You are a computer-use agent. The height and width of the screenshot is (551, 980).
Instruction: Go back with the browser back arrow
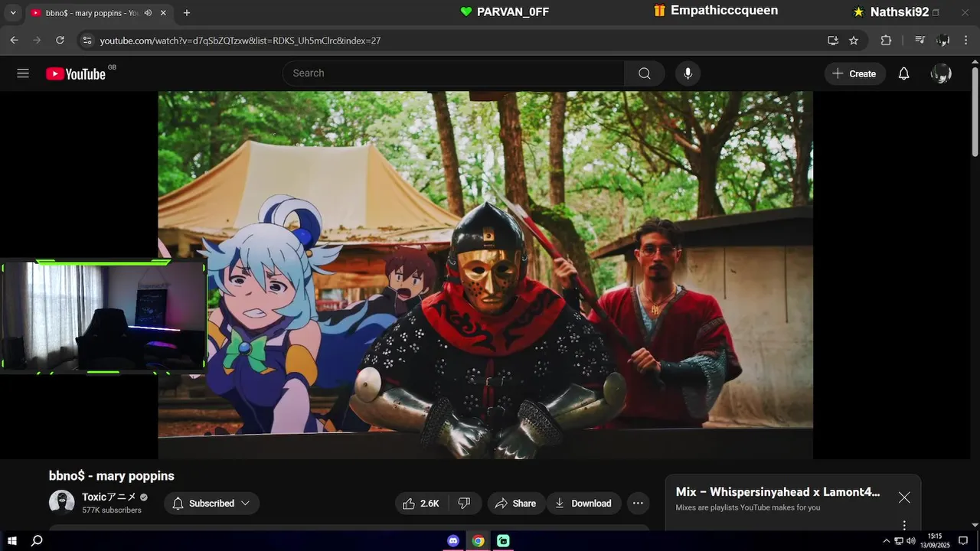coord(14,40)
